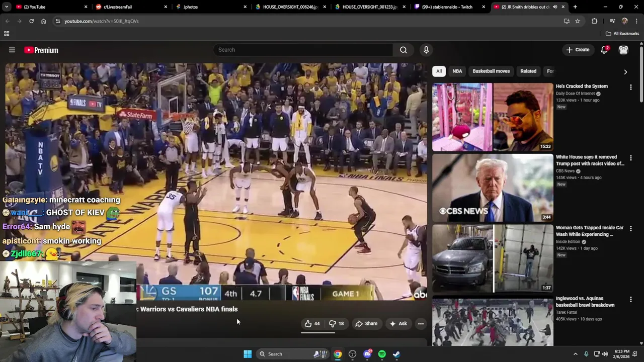644x362 pixels.
Task: Open Chrome tab search dropdown
Action: (7, 7)
